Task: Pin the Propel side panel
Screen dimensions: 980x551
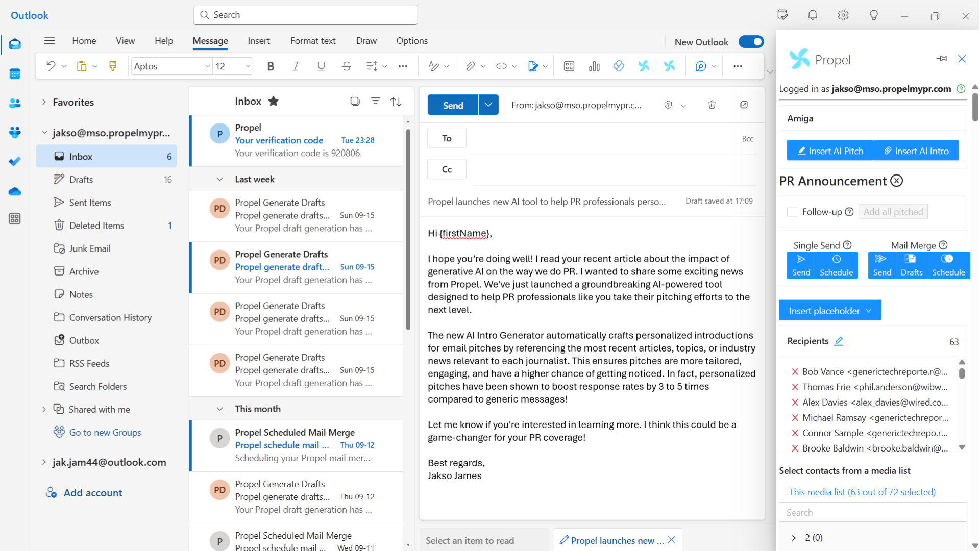Action: tap(942, 59)
